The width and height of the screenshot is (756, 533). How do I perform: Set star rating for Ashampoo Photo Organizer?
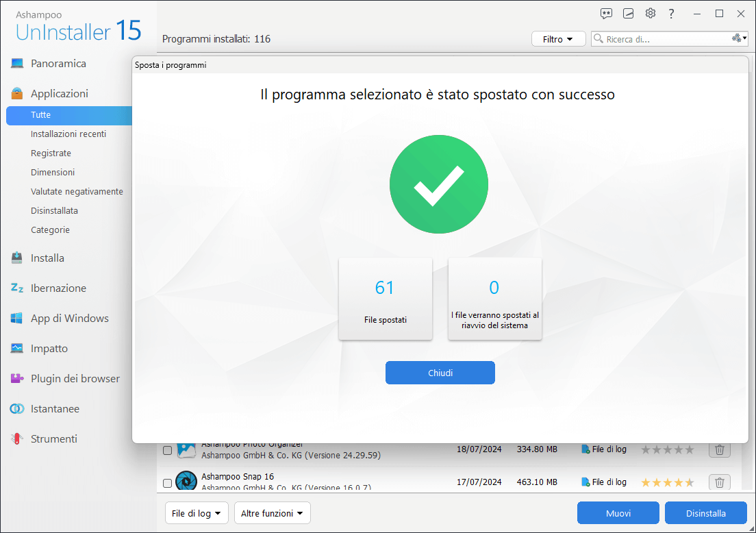click(667, 449)
